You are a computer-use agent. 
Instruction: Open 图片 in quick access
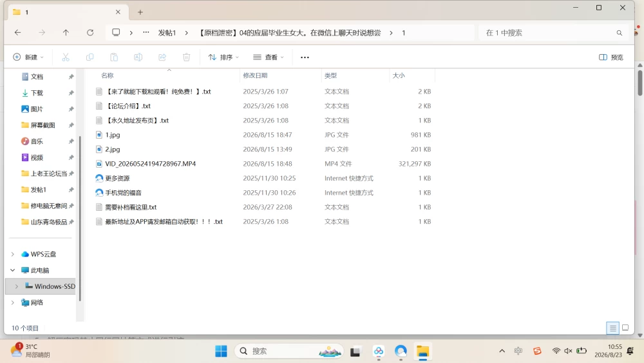point(37,109)
